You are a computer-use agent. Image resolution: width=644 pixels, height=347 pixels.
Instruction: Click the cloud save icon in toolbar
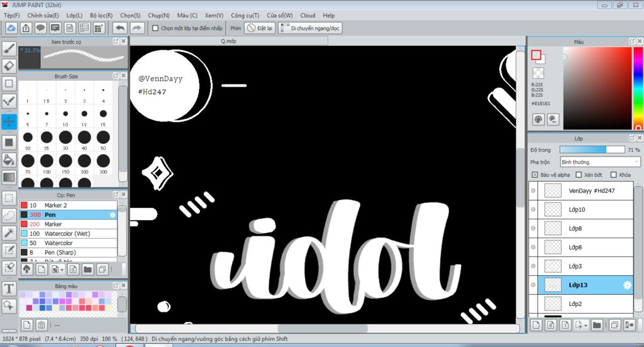(x=11, y=28)
